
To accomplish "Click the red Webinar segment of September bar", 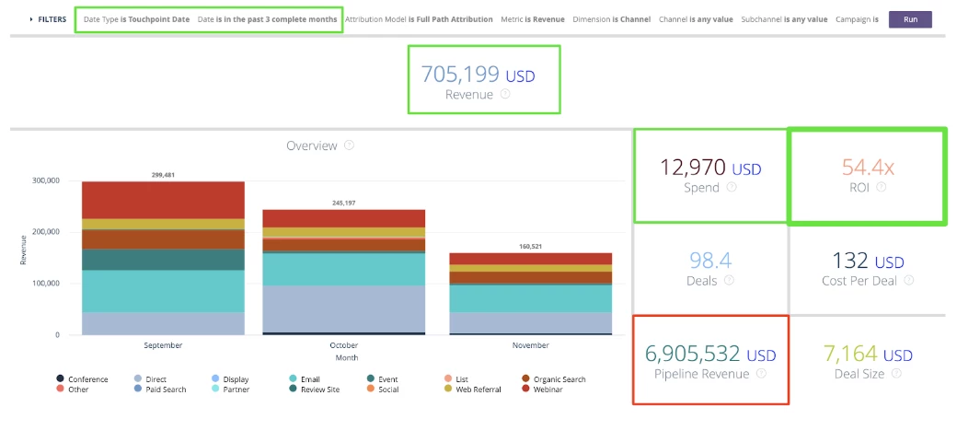I will 163,200.
